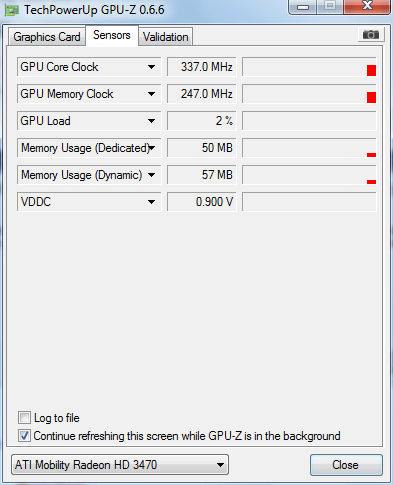Open the VDDC sensor dropdown

pyautogui.click(x=151, y=202)
